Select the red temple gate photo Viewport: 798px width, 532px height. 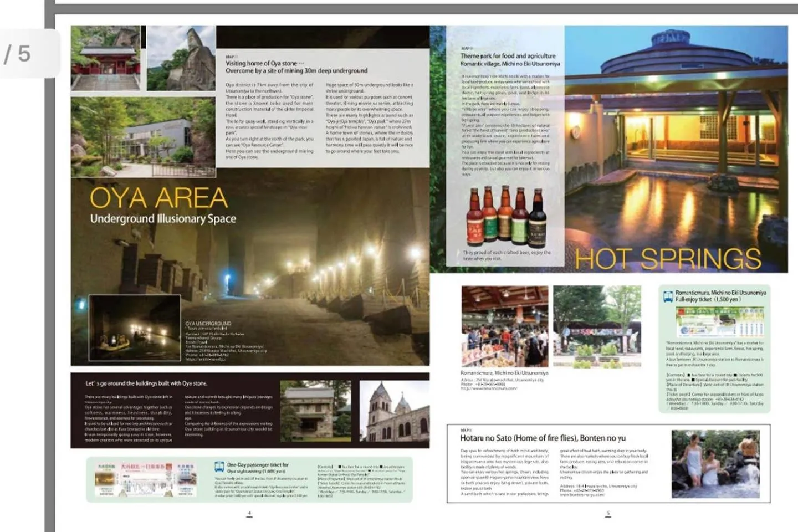click(x=106, y=58)
